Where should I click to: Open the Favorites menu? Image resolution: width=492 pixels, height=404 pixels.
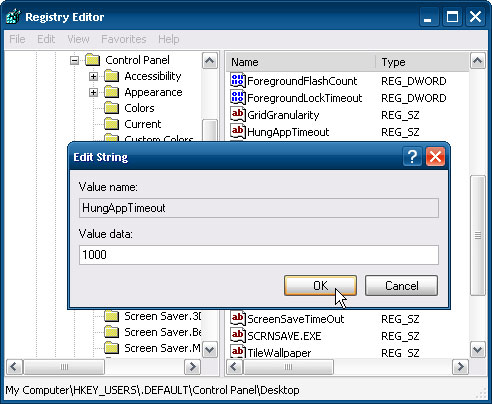click(x=124, y=39)
